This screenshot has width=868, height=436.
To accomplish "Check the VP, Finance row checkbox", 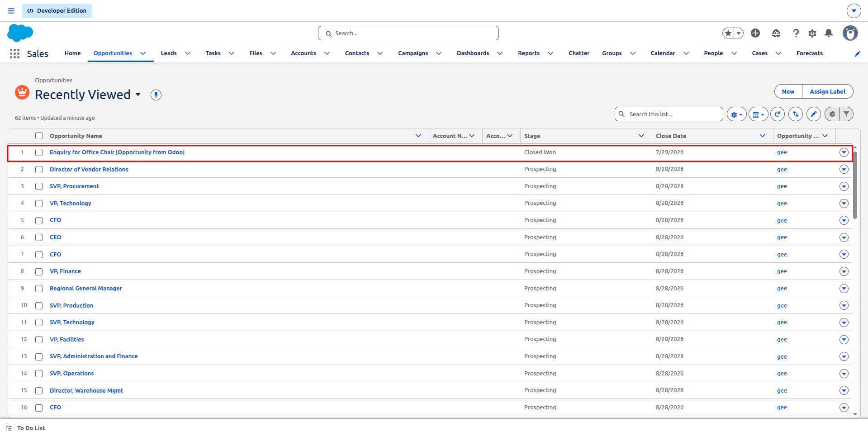I will (39, 271).
